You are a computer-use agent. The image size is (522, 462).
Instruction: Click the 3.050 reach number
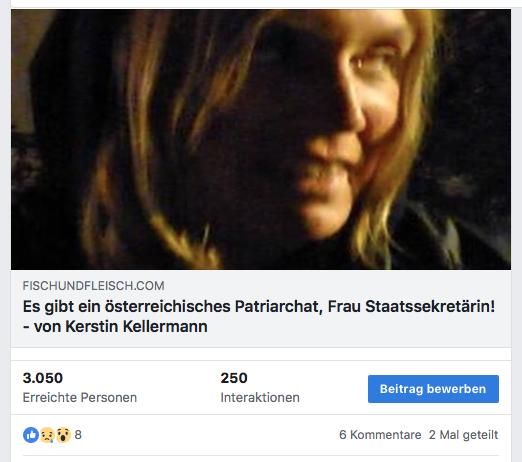pos(43,378)
